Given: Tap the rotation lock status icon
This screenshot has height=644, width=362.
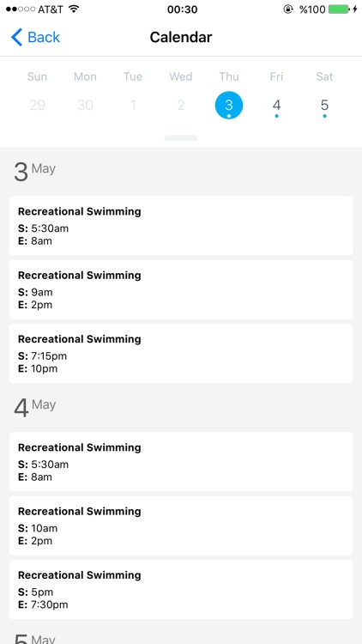Looking at the screenshot, I should tap(288, 9).
